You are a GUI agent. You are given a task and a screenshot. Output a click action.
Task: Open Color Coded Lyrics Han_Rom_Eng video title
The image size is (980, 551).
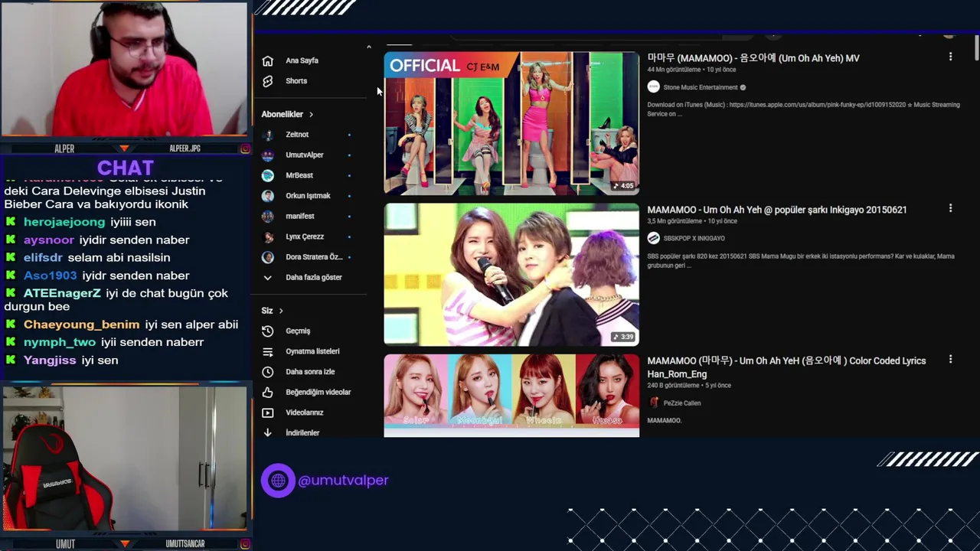[786, 367]
